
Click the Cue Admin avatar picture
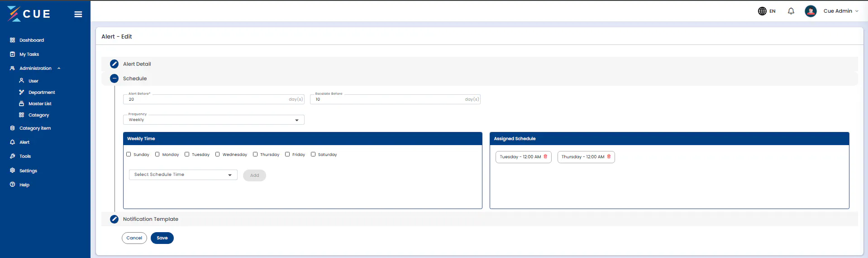[x=811, y=11]
